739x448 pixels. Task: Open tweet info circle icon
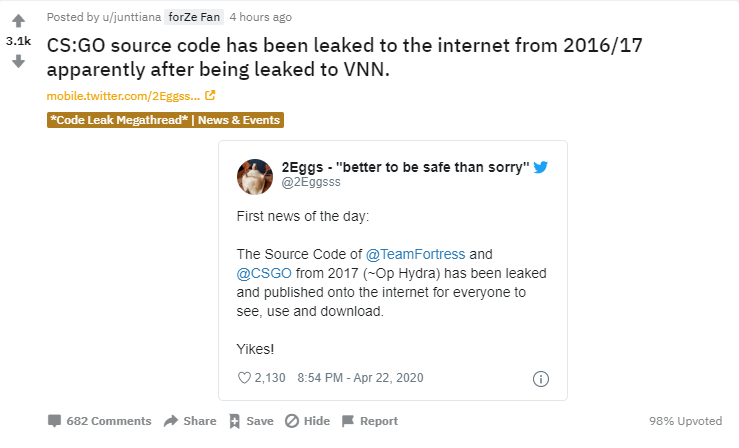coord(541,379)
